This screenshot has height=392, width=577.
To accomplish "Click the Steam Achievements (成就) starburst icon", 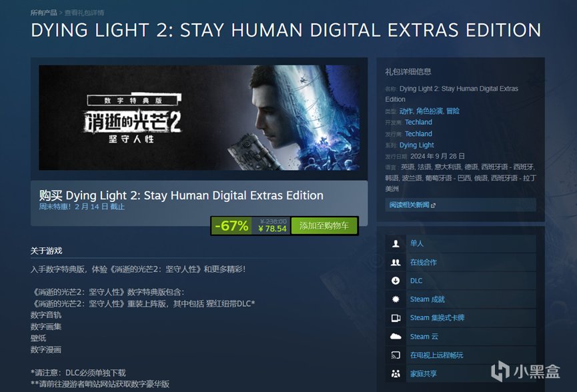I will [396, 299].
